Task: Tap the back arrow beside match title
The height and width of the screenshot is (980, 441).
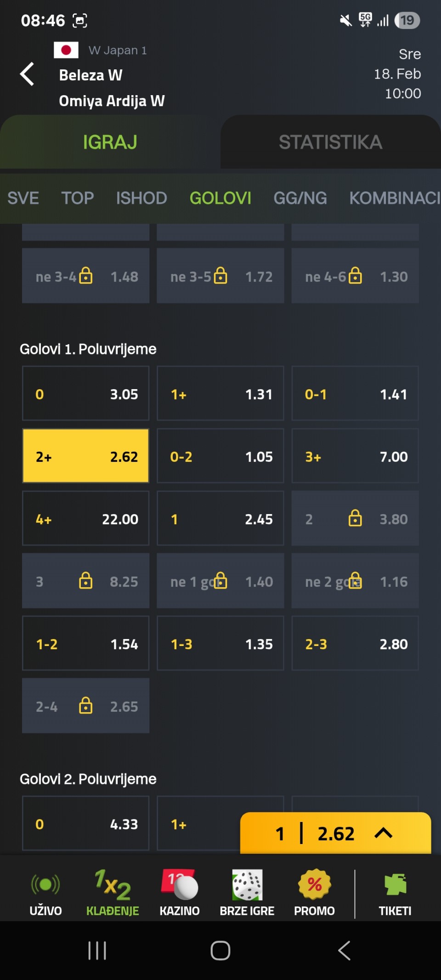Action: 28,74
